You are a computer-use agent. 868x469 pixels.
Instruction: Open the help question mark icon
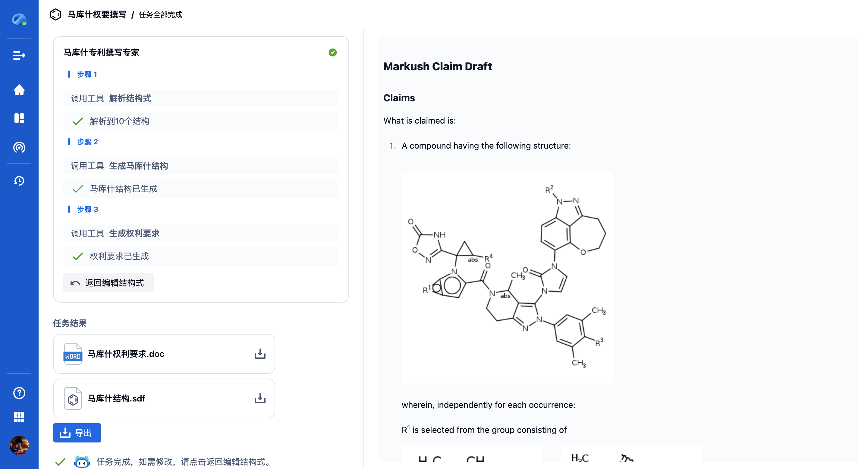tap(19, 393)
